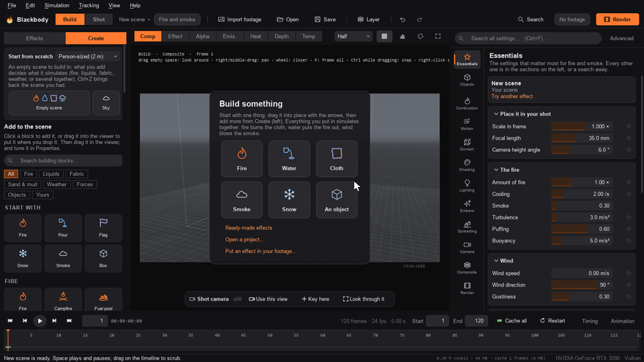Collapse the Wind section
The height and width of the screenshot is (362, 644).
[x=503, y=260]
